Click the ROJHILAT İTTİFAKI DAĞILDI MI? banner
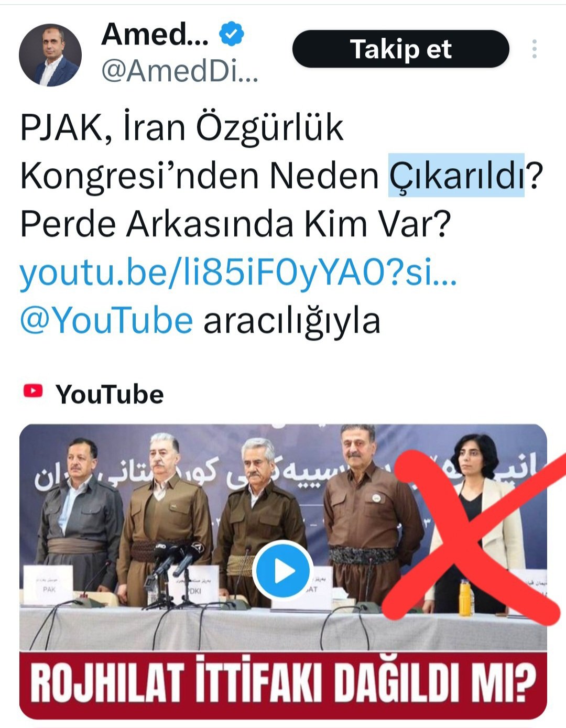This screenshot has height=728, width=566. coord(283,684)
